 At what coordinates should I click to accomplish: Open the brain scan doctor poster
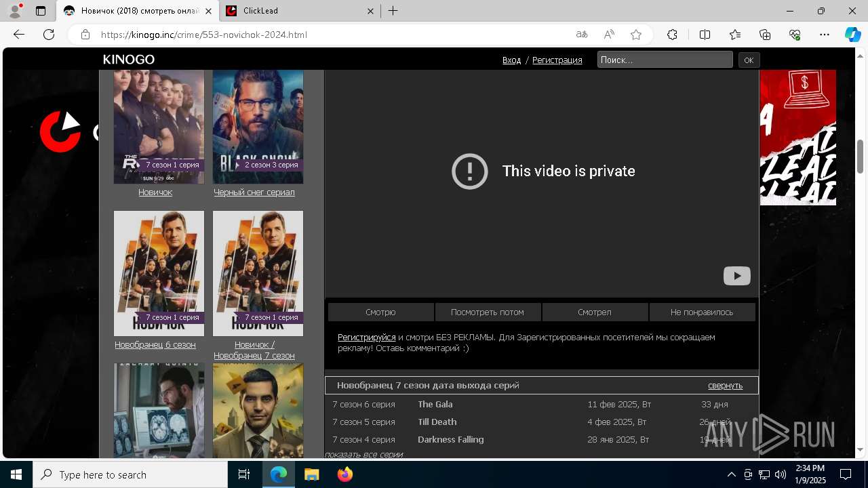coord(159,411)
